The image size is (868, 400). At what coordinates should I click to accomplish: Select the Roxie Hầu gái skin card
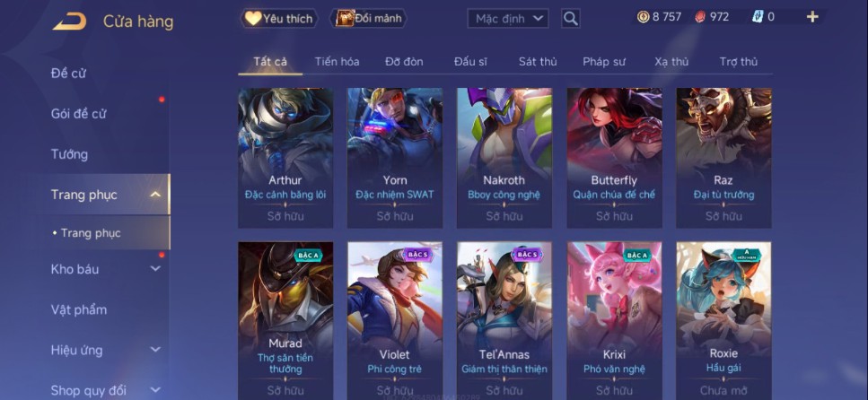(723, 321)
